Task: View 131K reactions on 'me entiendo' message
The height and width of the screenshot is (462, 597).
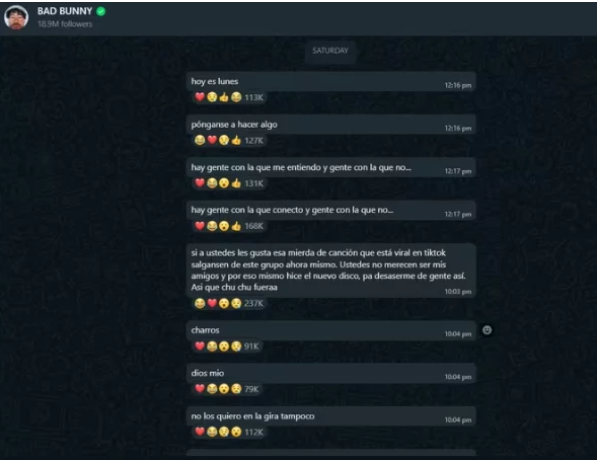Action: click(x=229, y=184)
